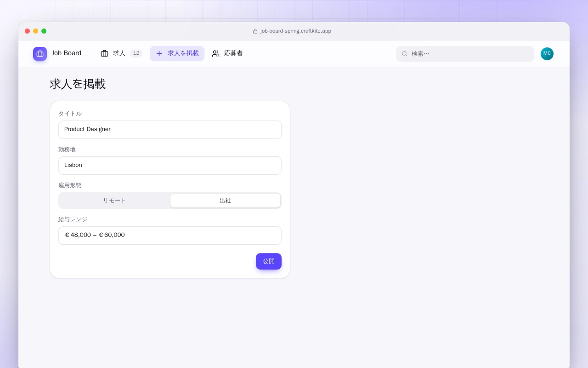The image size is (588, 368).
Task: Open the 求人 jobs tab
Action: click(x=121, y=53)
